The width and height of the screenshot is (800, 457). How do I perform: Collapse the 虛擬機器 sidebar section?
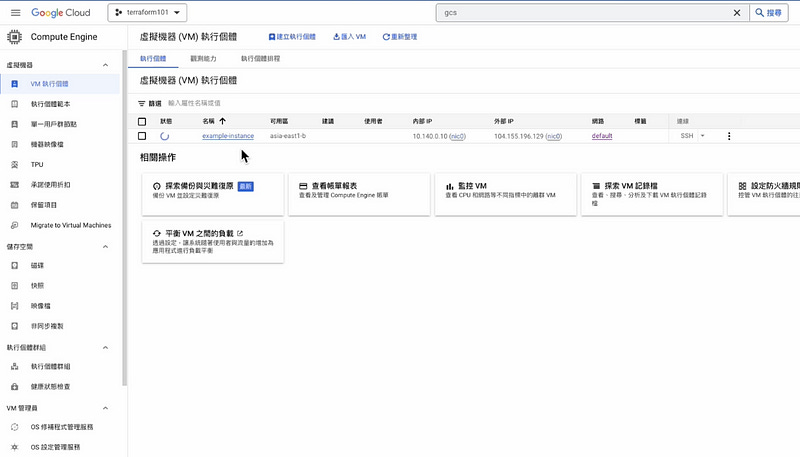105,65
